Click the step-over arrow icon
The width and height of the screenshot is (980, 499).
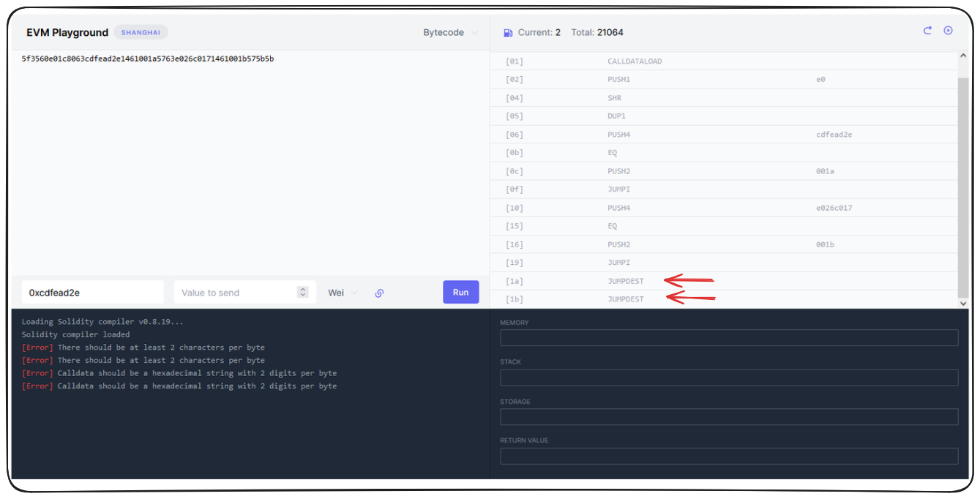click(x=927, y=31)
